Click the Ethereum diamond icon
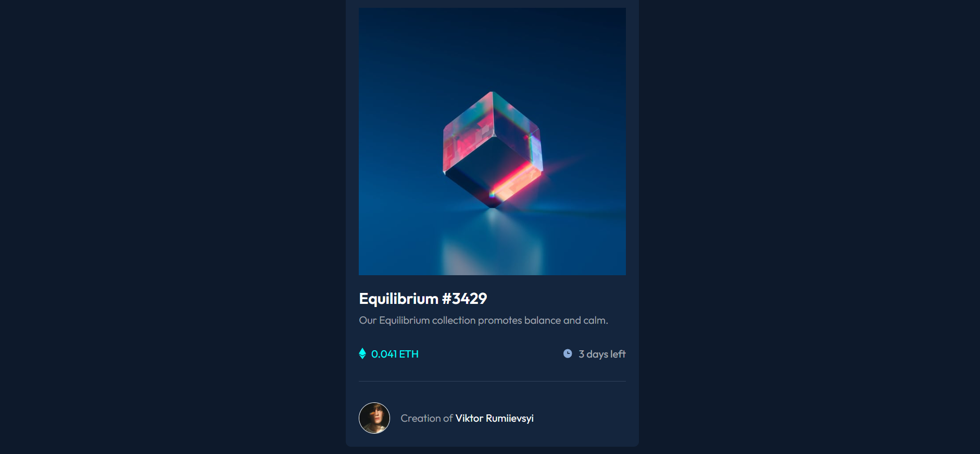The image size is (980, 454). click(x=362, y=354)
